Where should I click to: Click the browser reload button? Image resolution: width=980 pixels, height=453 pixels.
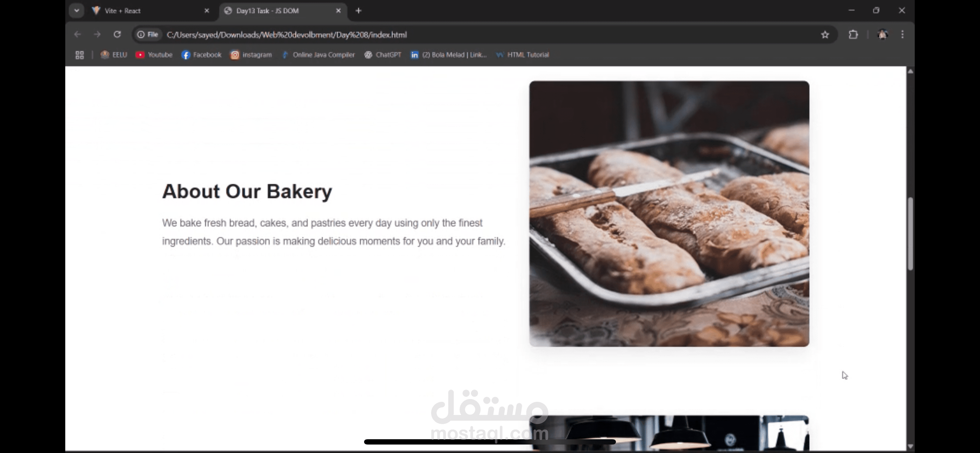coord(117,35)
